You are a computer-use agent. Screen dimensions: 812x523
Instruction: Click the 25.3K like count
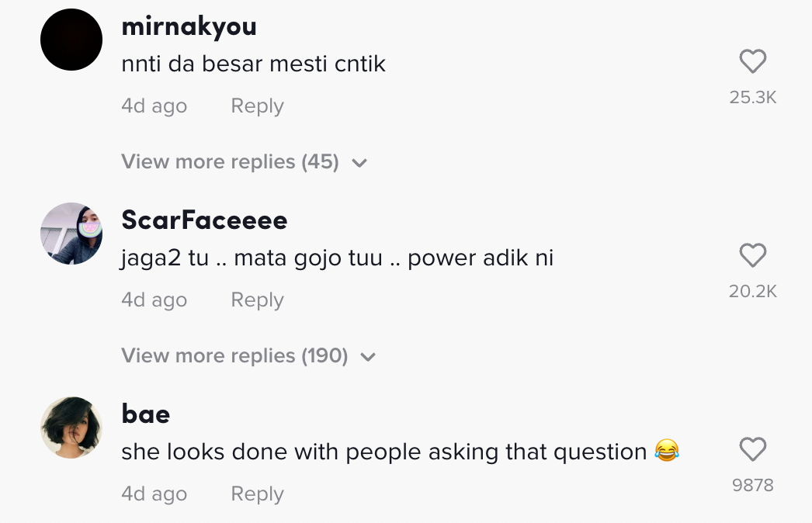(x=752, y=98)
